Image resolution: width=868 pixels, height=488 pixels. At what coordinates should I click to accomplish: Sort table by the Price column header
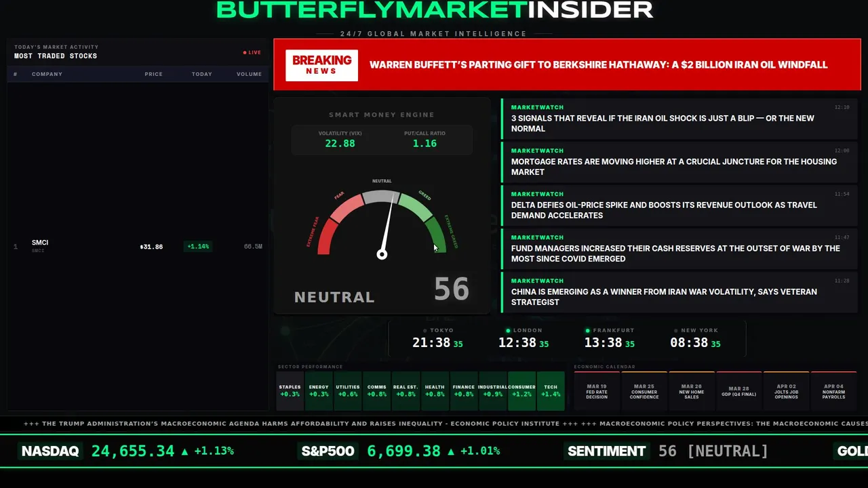pyautogui.click(x=153, y=74)
